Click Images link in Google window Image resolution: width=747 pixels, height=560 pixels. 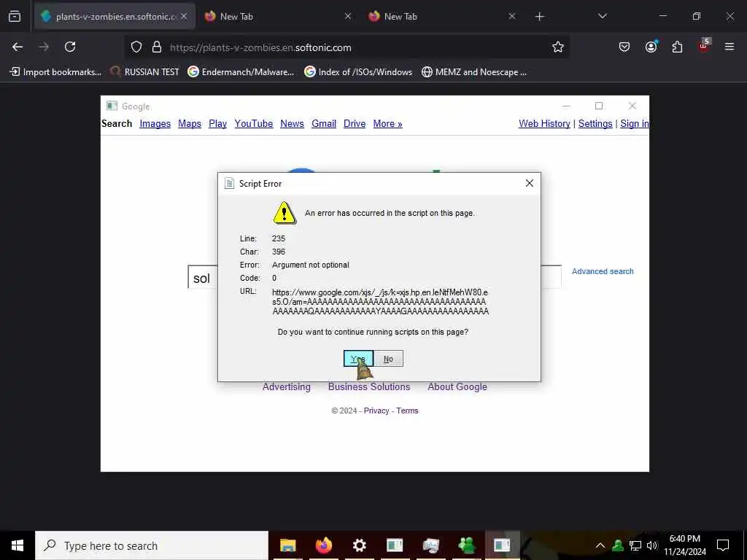coord(155,124)
